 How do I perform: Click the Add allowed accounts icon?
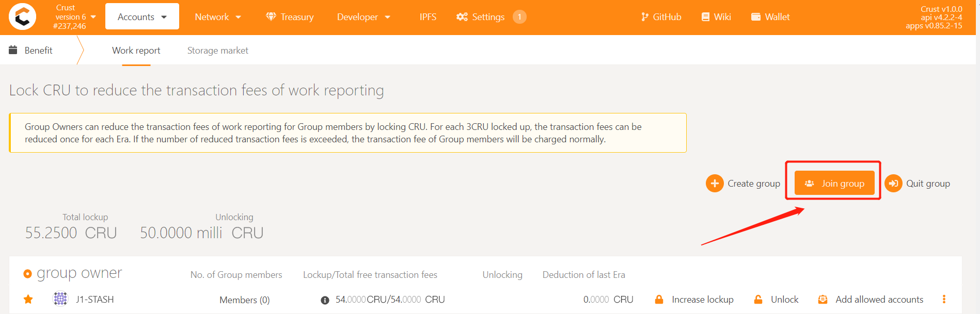pyautogui.click(x=823, y=299)
